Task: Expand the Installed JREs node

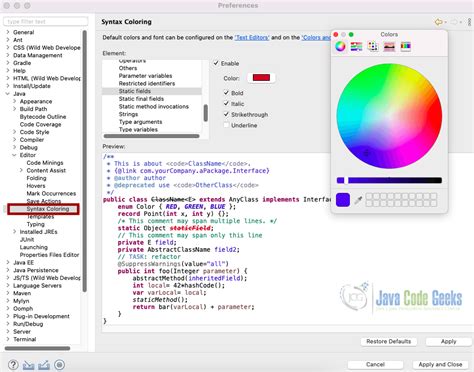Action: 14,232
